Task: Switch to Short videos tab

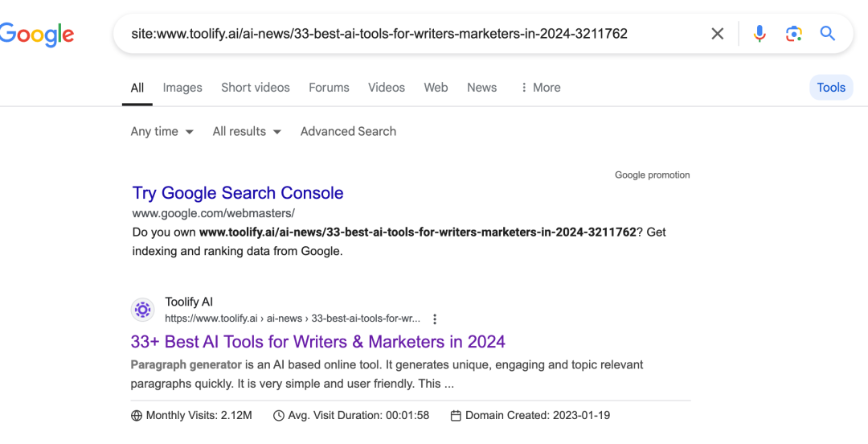Action: pos(256,88)
